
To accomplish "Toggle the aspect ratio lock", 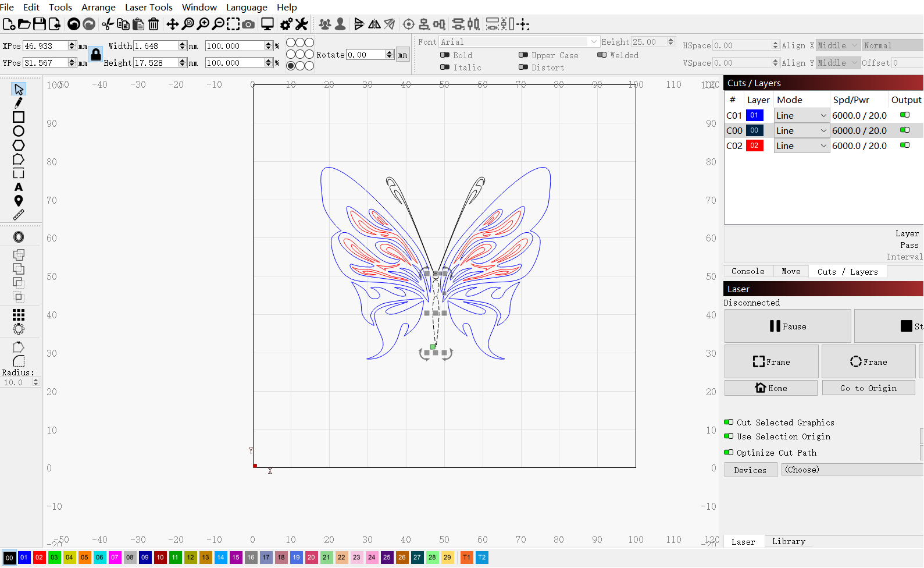I will [96, 55].
